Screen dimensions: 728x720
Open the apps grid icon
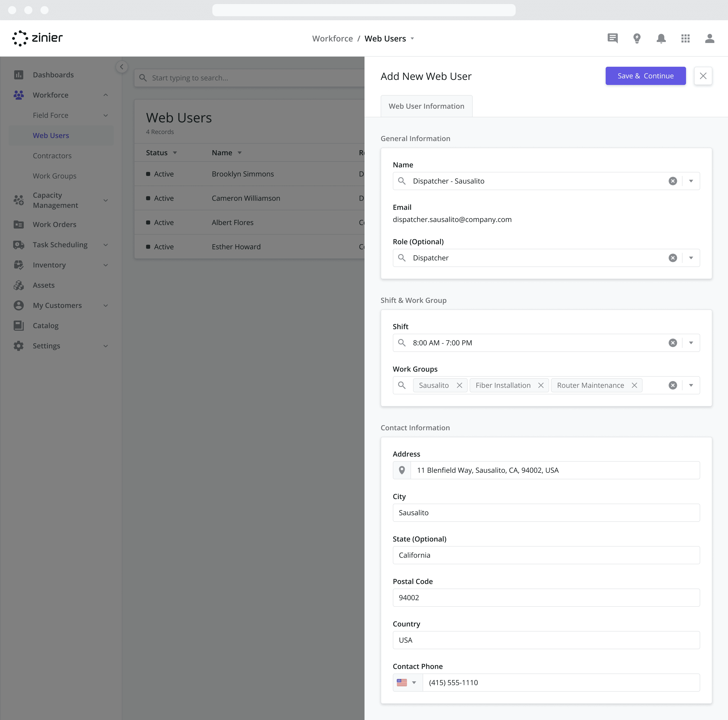(x=686, y=38)
